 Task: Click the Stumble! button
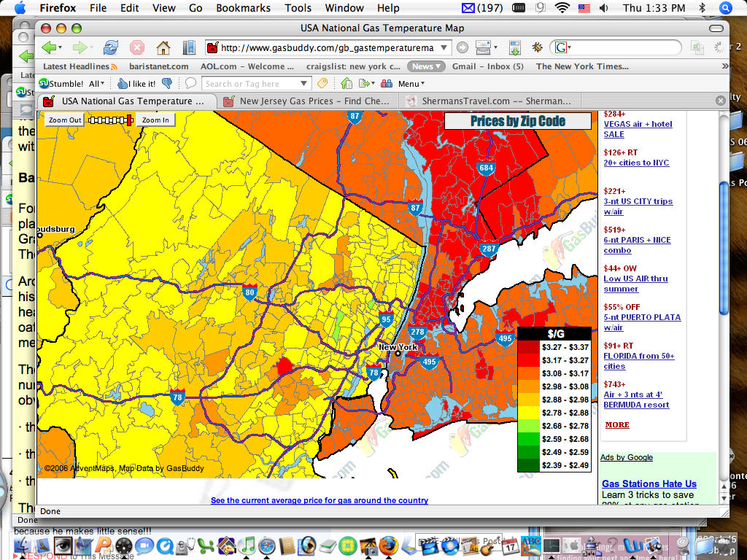coord(61,84)
